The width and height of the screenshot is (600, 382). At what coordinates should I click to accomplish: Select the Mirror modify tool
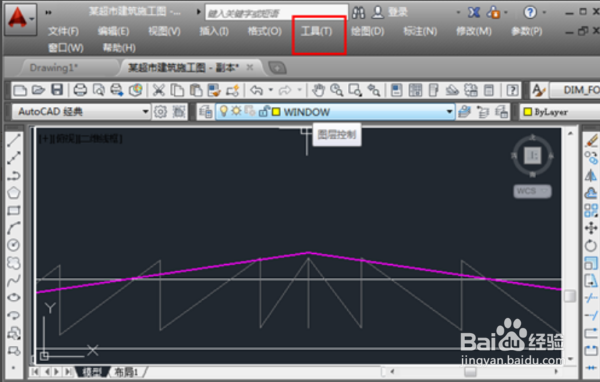(591, 175)
